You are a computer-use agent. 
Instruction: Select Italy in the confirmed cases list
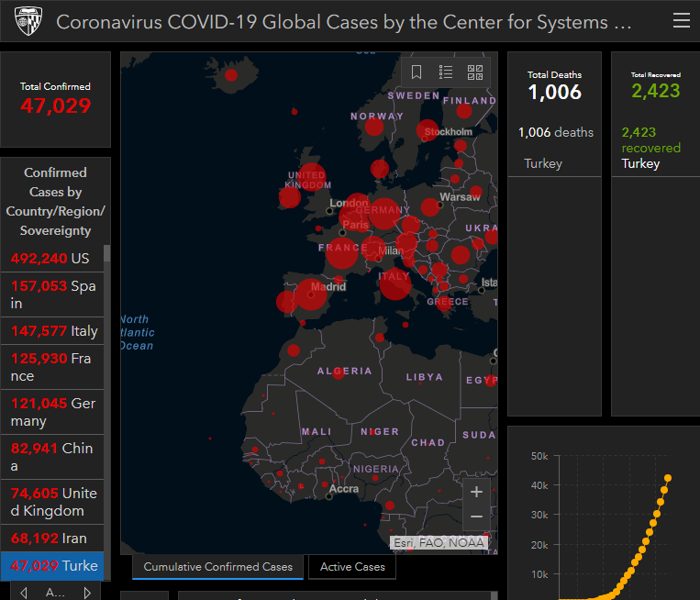(x=53, y=330)
